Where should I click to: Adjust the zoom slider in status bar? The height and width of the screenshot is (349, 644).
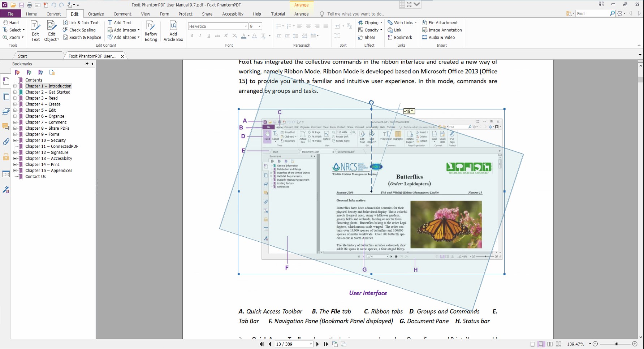[617, 344]
